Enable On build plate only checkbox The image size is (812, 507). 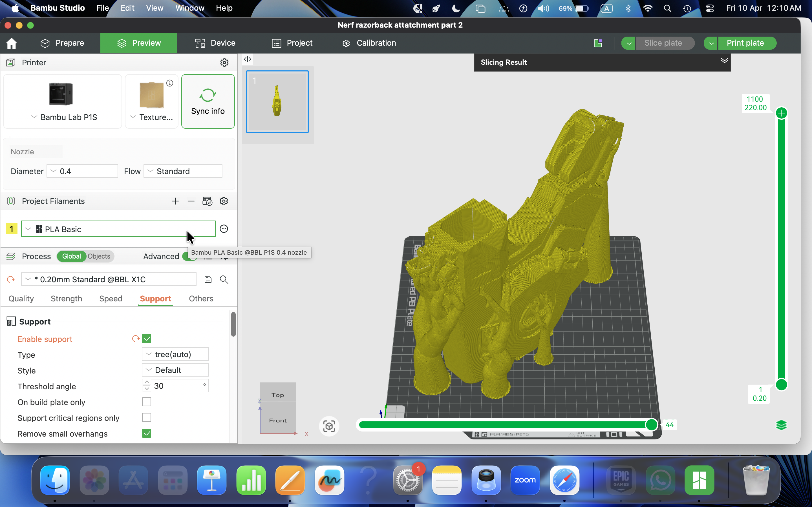tap(147, 402)
